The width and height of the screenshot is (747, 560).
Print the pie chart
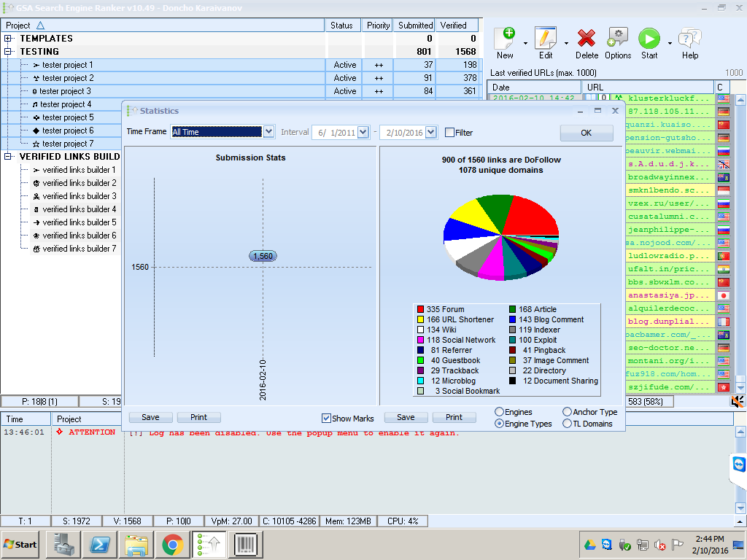coord(454,417)
